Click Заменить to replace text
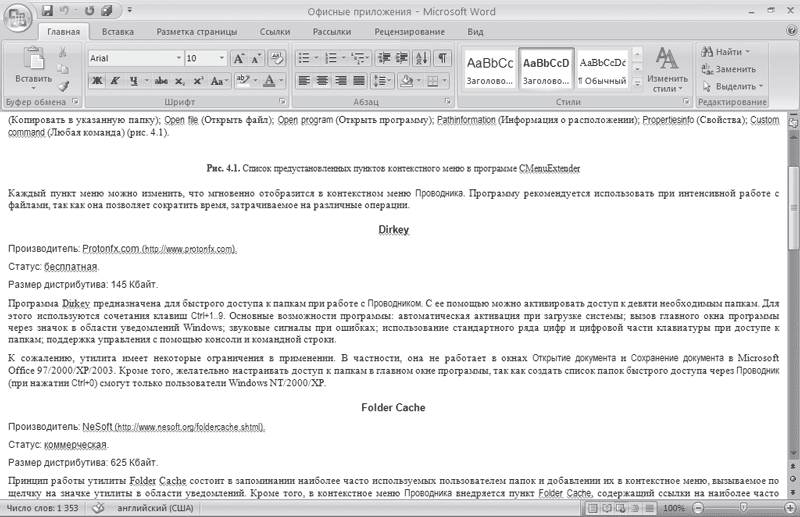The height and width of the screenshot is (517, 800). tap(729, 69)
